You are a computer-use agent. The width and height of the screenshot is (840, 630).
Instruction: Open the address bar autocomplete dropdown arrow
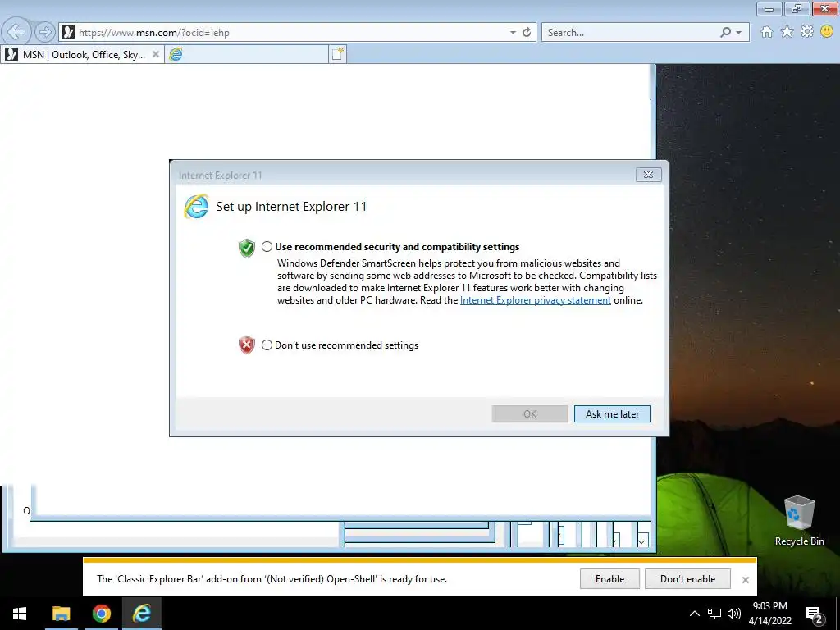513,33
